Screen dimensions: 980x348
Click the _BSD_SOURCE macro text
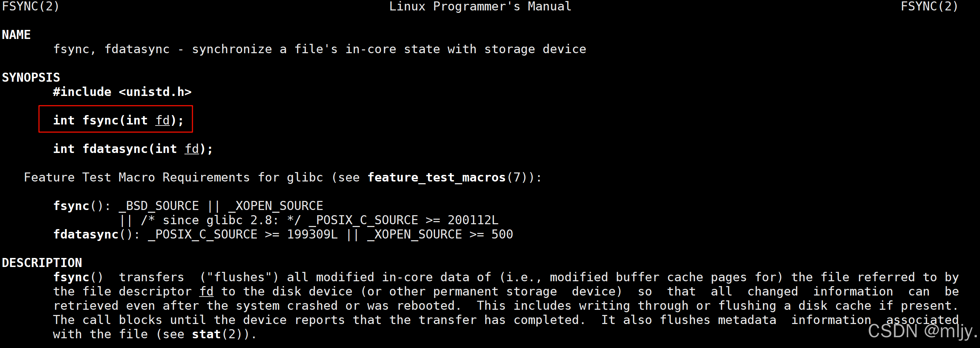159,206
